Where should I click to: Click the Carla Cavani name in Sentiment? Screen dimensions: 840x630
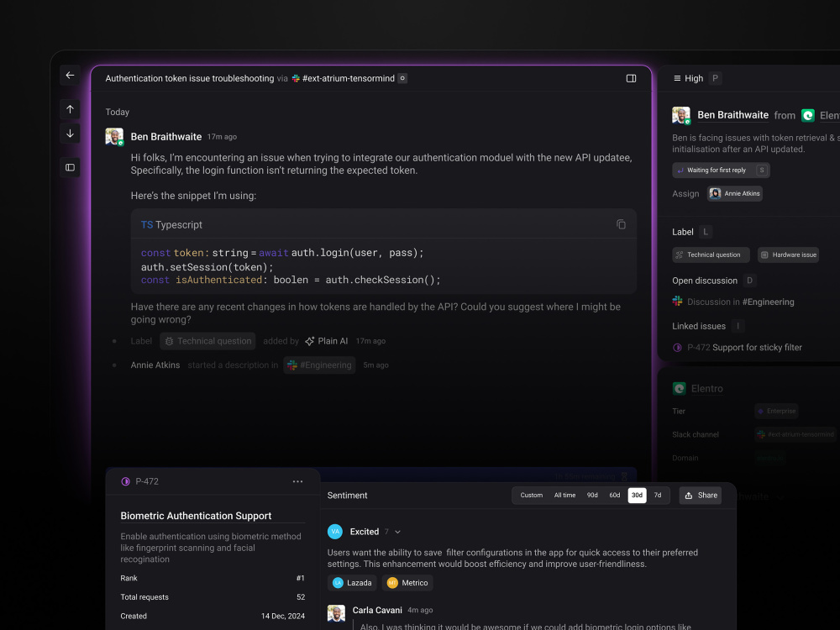(377, 610)
